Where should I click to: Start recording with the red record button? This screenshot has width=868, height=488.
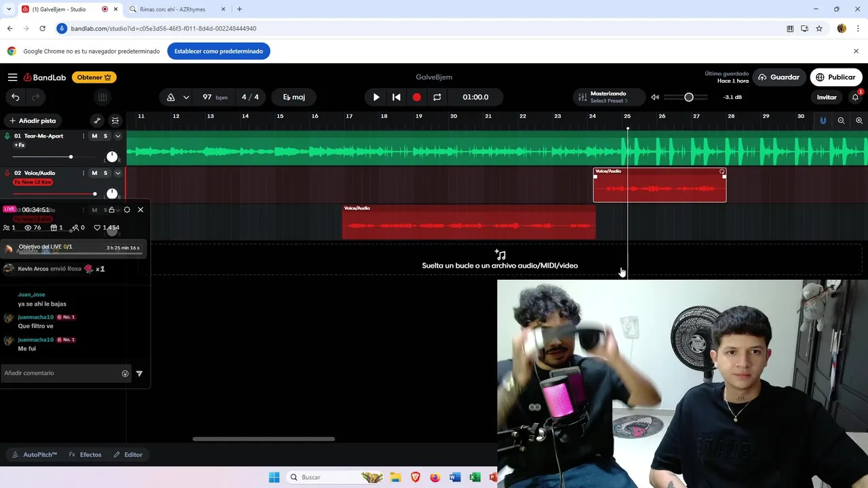(x=417, y=97)
